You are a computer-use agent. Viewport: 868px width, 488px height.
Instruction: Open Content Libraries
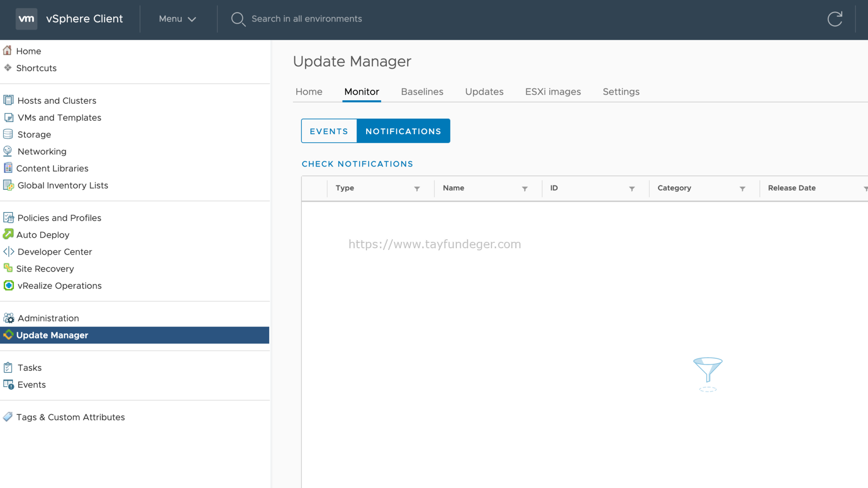(x=53, y=168)
